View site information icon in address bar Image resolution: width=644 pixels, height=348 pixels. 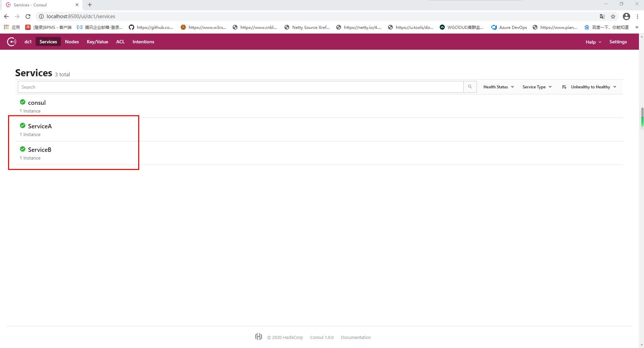(41, 16)
